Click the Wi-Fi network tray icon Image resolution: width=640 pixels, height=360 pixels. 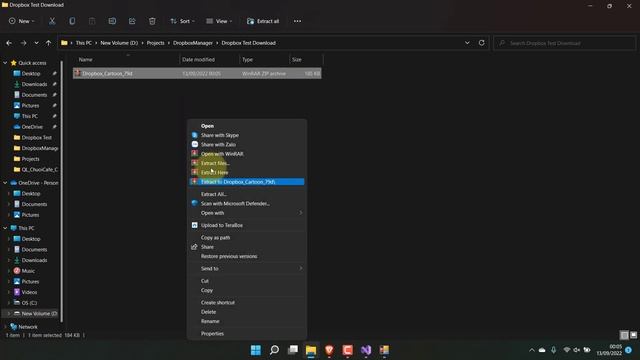point(567,350)
